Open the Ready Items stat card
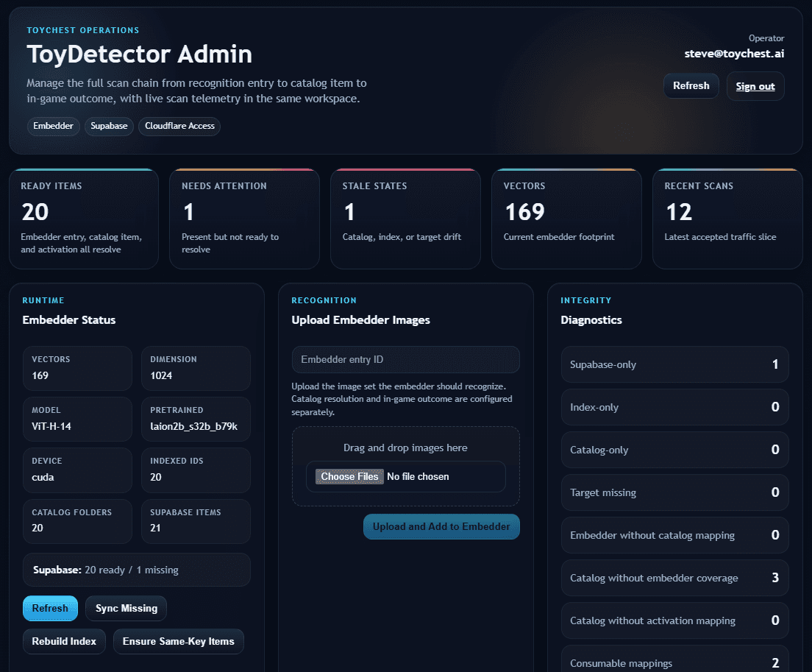 pos(83,219)
